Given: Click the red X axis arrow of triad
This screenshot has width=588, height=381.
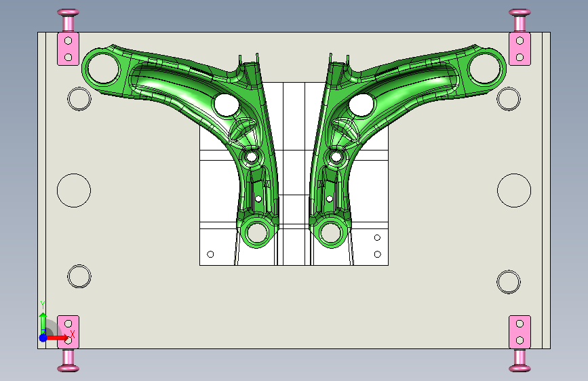Looking at the screenshot, I should coord(58,338).
